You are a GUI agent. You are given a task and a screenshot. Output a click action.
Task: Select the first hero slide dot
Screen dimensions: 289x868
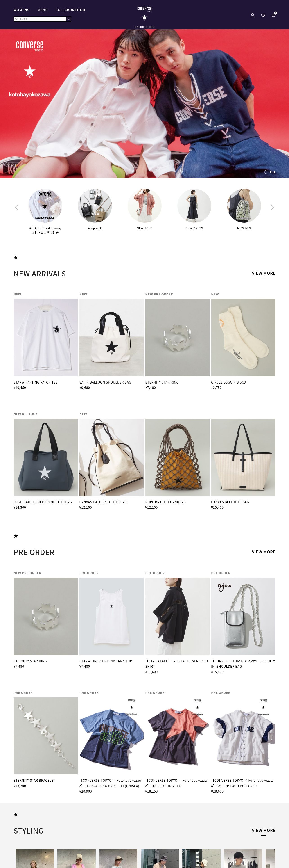tap(266, 172)
